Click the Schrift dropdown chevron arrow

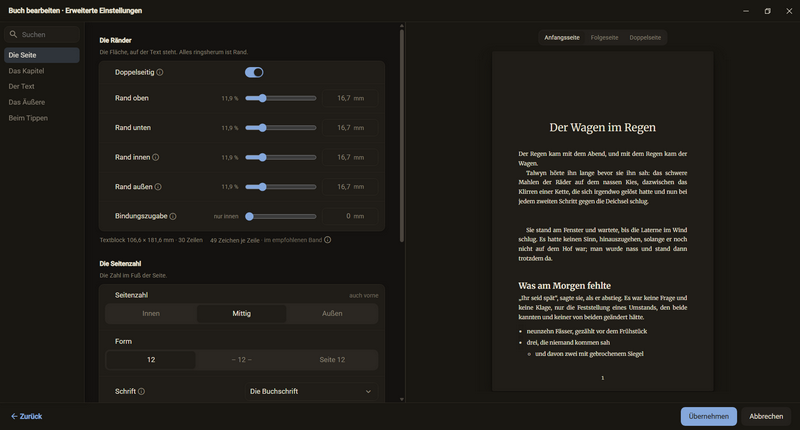pyautogui.click(x=368, y=391)
